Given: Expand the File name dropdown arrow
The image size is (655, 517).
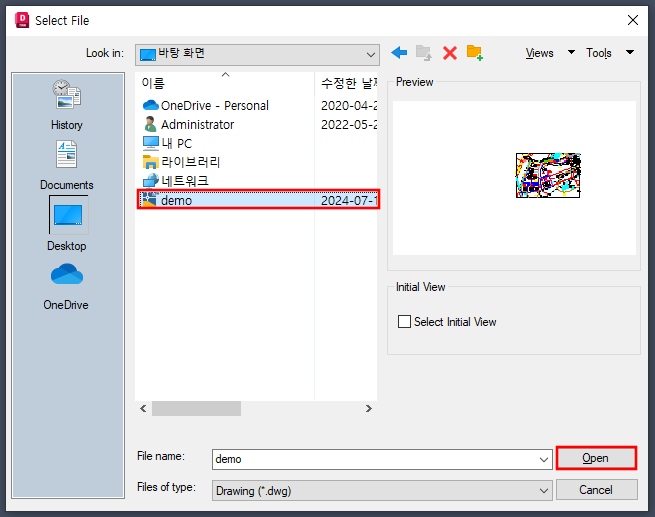Looking at the screenshot, I should [543, 459].
